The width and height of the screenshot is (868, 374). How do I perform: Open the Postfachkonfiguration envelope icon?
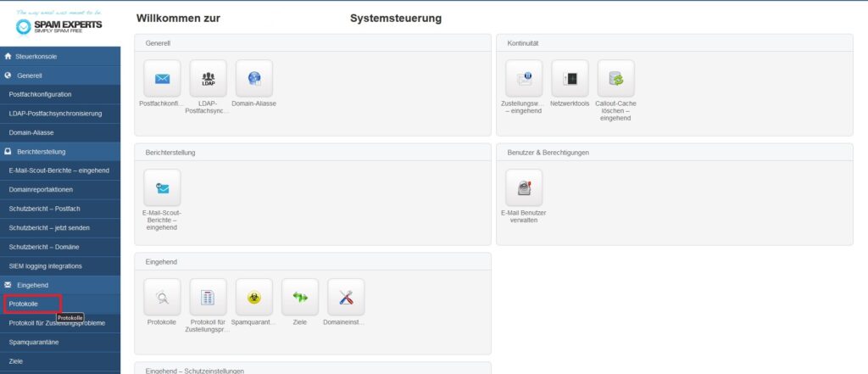(162, 79)
